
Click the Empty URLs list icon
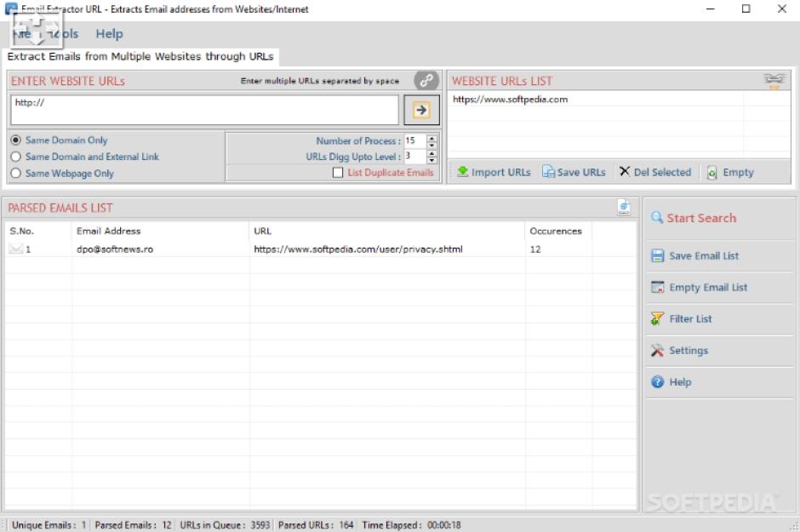click(x=711, y=173)
